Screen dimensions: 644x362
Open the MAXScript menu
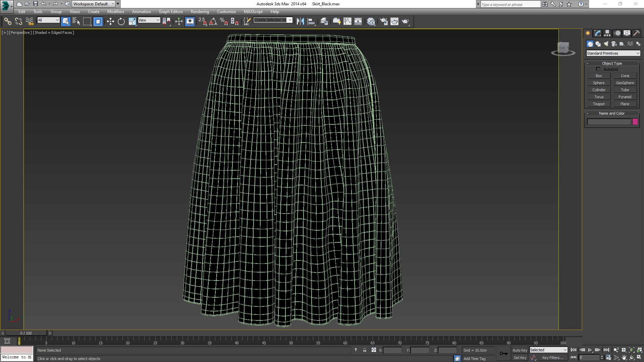[x=253, y=11]
